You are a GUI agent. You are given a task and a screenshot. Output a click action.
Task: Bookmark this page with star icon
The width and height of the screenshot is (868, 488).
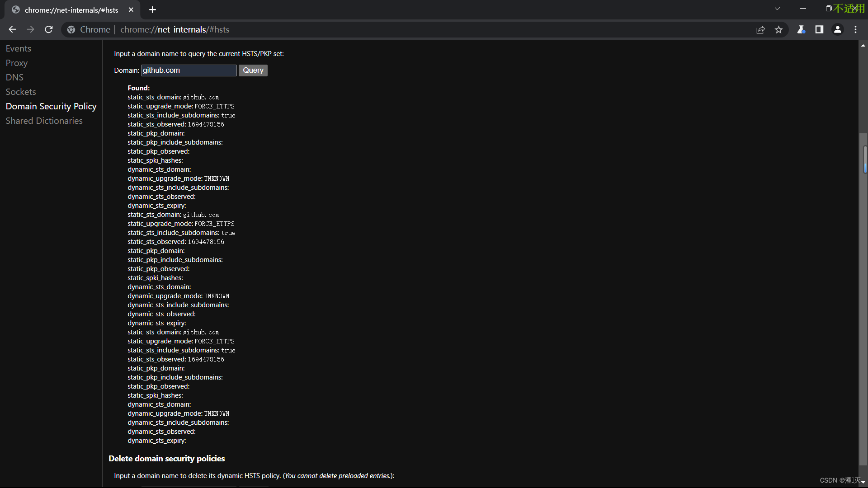click(x=778, y=29)
